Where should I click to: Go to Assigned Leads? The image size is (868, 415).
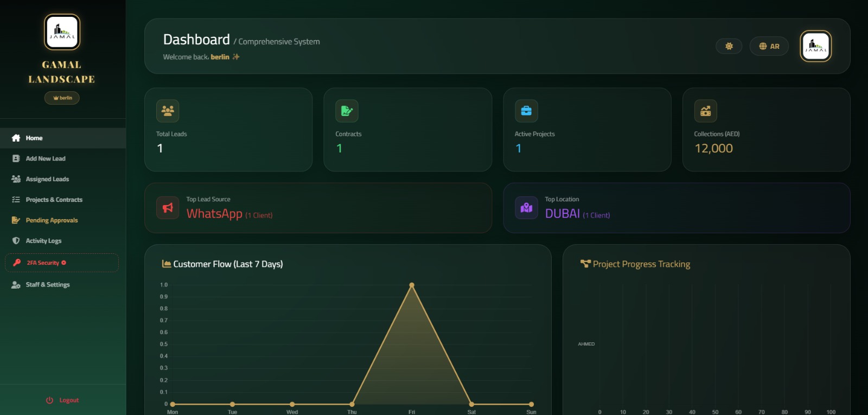tap(63, 179)
